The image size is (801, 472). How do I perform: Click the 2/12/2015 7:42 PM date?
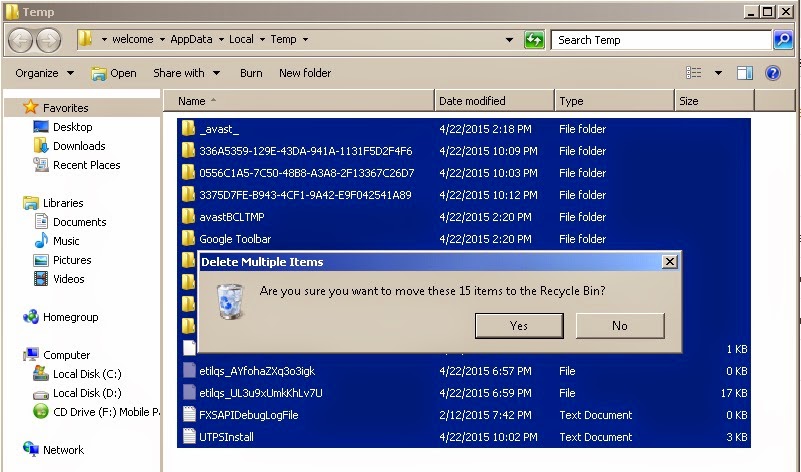pos(485,415)
